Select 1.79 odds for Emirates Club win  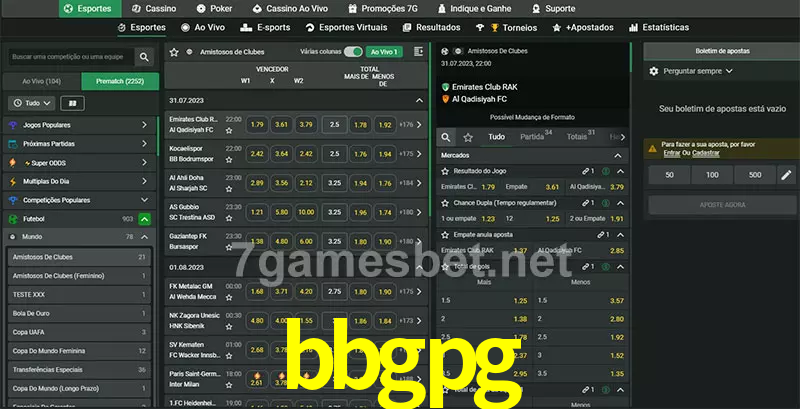click(x=257, y=125)
